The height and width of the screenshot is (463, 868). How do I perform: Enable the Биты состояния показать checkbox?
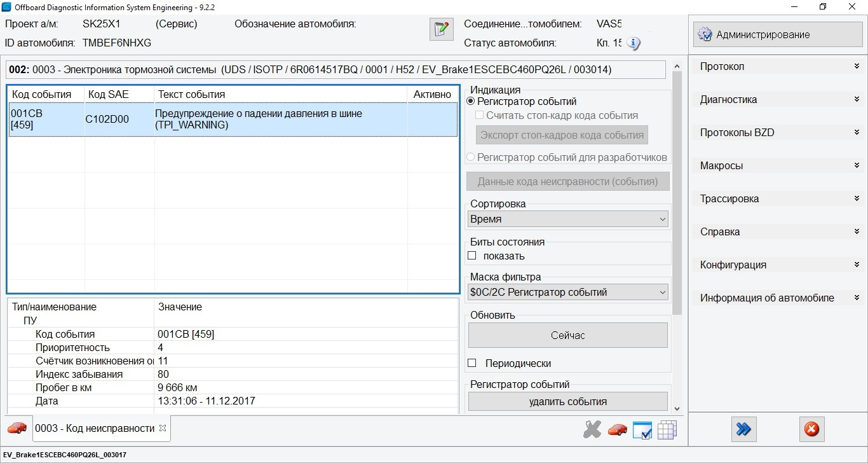click(x=472, y=256)
